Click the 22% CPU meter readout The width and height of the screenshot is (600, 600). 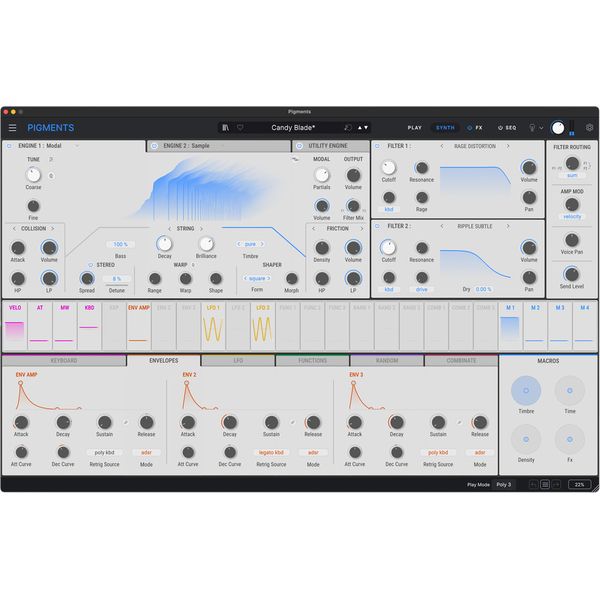(579, 484)
